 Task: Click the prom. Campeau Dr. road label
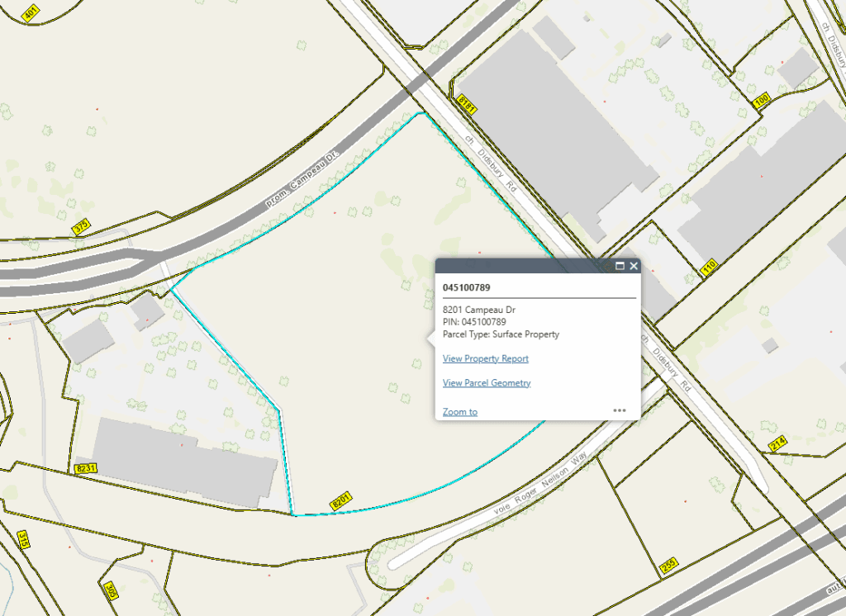[303, 180]
